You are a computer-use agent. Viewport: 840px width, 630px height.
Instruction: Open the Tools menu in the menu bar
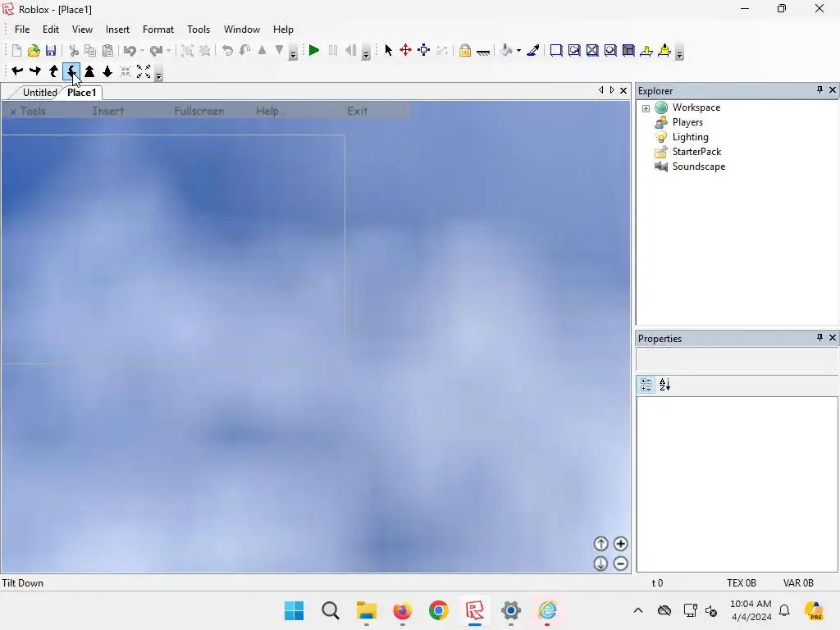click(199, 30)
